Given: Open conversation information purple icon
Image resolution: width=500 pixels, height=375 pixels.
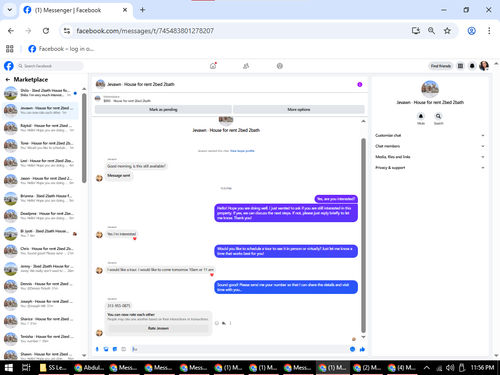Looking at the screenshot, I should (360, 84).
